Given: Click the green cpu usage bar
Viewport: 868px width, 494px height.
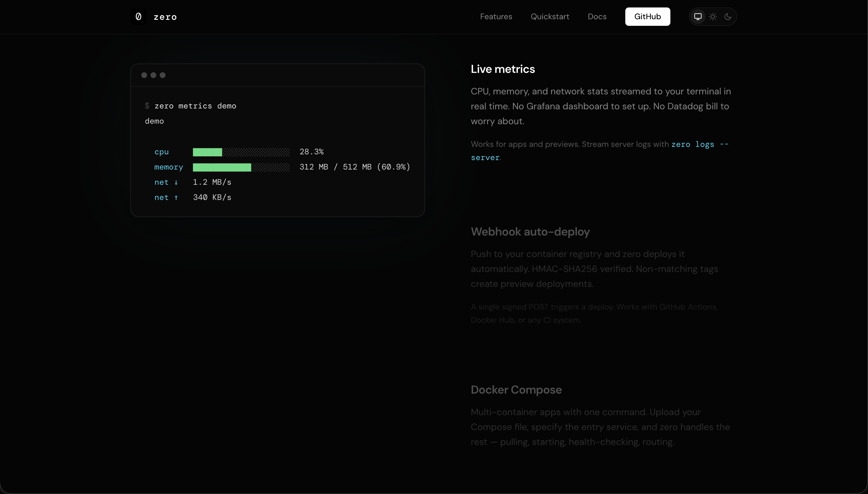Looking at the screenshot, I should coord(207,152).
